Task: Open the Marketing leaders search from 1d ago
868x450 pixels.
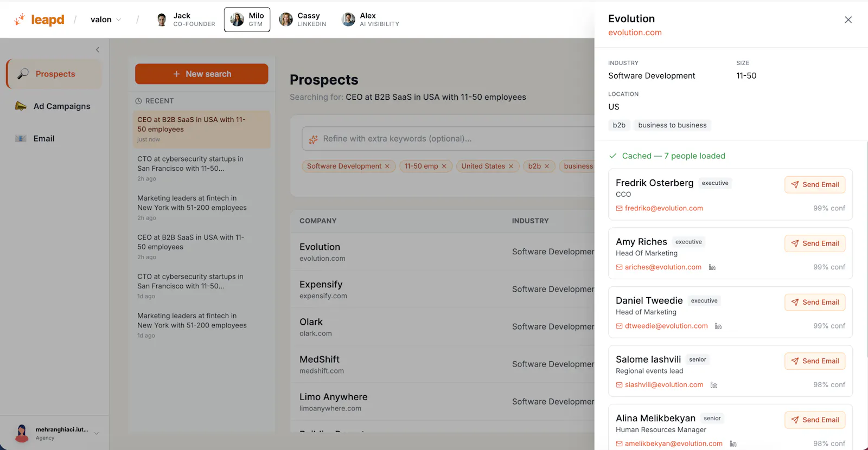Action: pyautogui.click(x=201, y=325)
